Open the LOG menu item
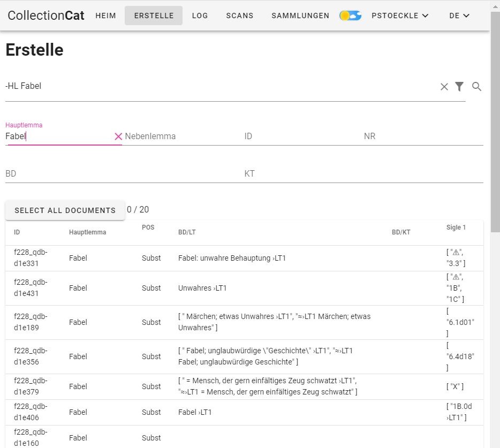 [x=200, y=16]
